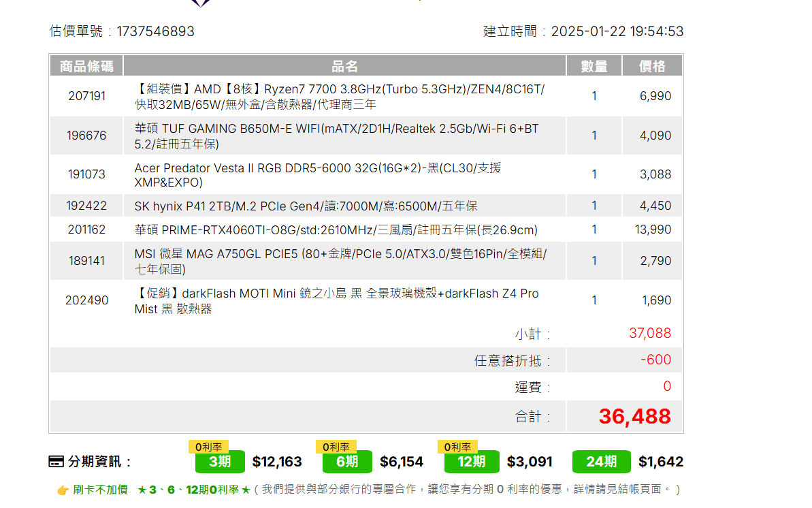The height and width of the screenshot is (508, 812).
Task: Click the credit card icon beside 分期資訊
Action: pyautogui.click(x=56, y=462)
